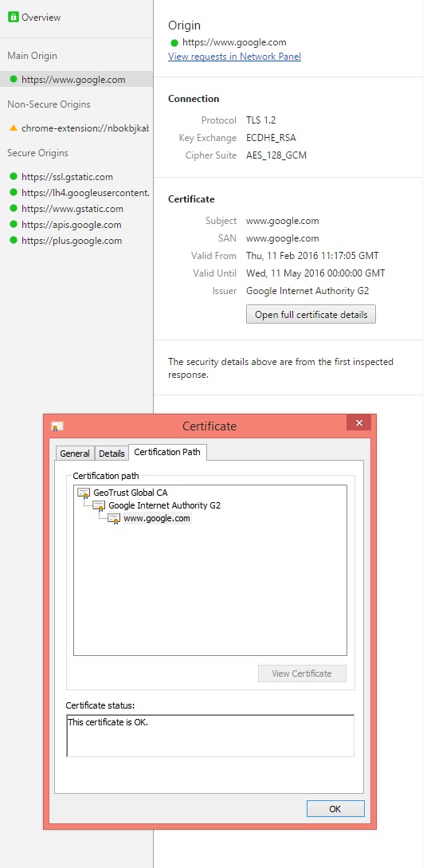Click green dot beside plus.google.com

[x=14, y=241]
